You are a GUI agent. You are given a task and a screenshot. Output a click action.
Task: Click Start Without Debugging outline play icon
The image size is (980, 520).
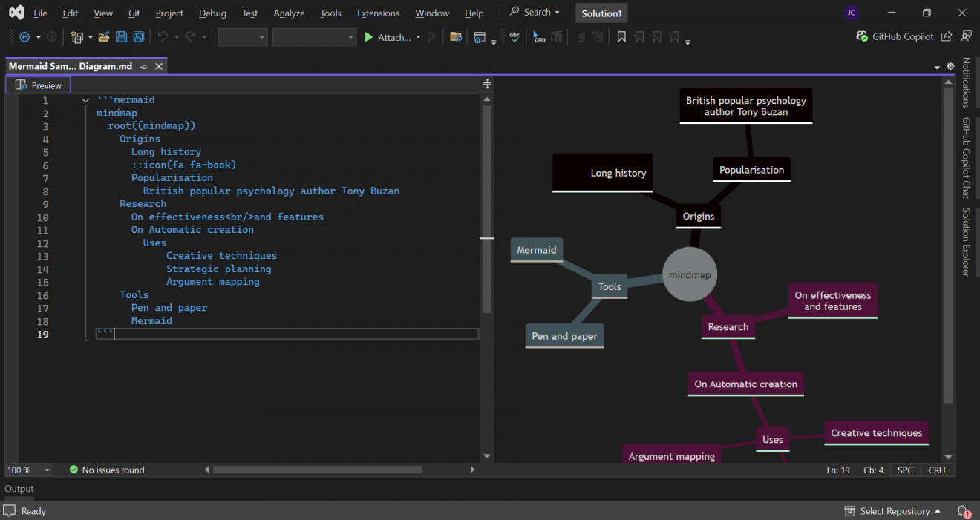432,37
